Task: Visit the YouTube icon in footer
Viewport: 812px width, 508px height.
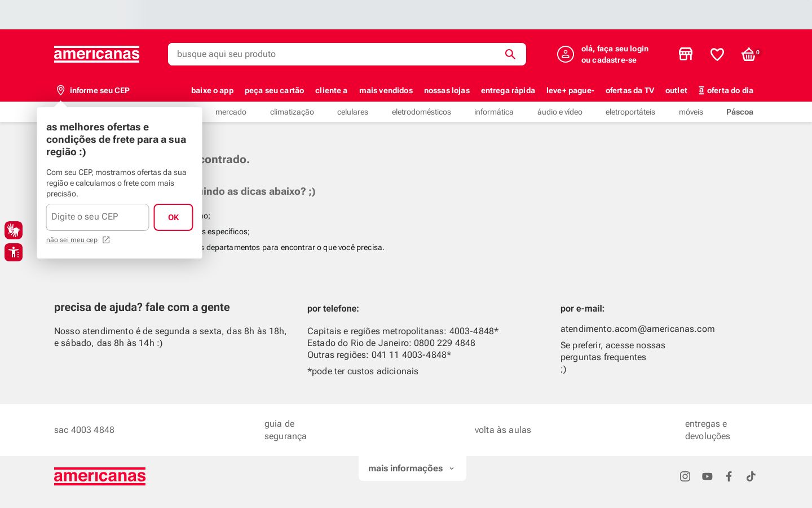Action: pyautogui.click(x=707, y=476)
